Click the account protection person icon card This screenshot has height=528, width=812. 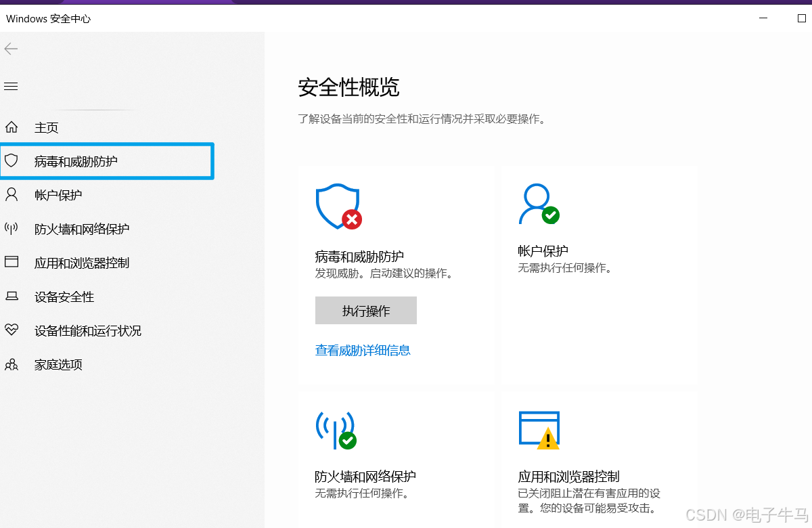point(539,204)
